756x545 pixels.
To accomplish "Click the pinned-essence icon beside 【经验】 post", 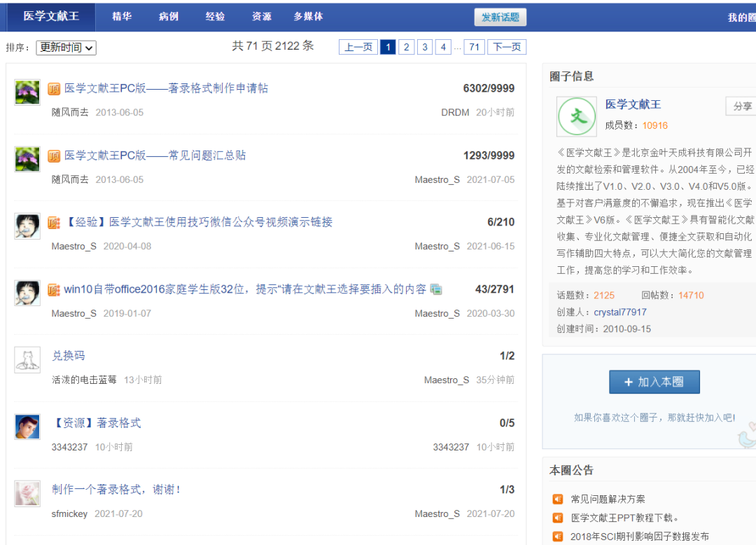I will [54, 223].
